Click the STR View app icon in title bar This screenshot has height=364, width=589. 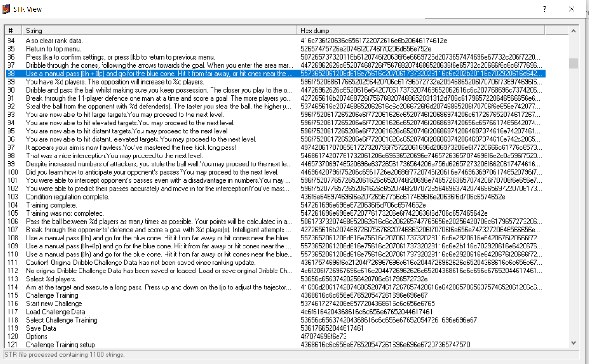point(7,9)
